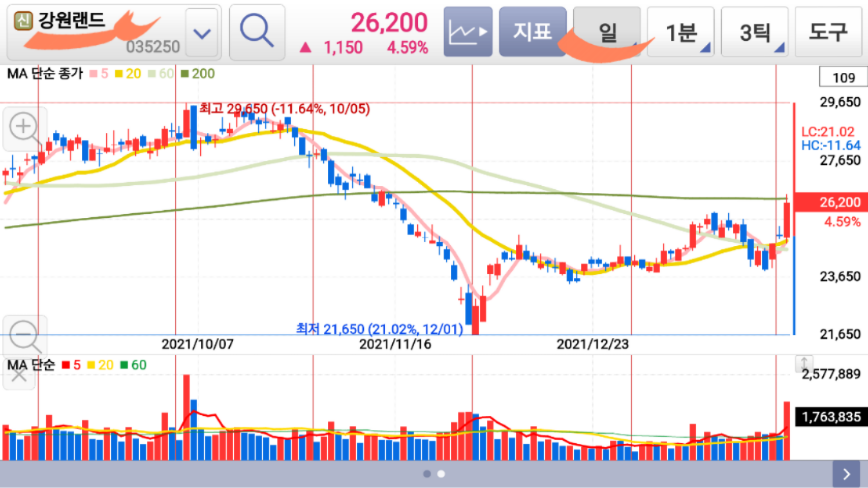This screenshot has height=488, width=868.
Task: Click the HC:-11.64 indicator text
Action: point(831,145)
